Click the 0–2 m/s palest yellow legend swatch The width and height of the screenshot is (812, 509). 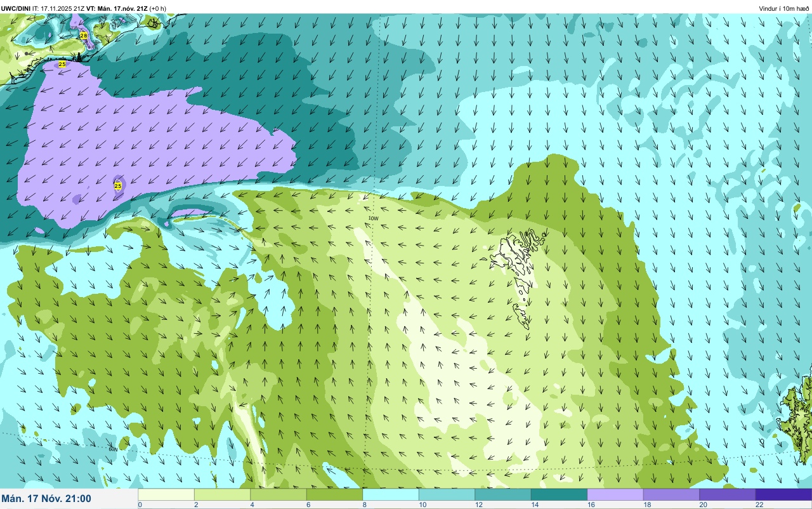[x=166, y=494]
